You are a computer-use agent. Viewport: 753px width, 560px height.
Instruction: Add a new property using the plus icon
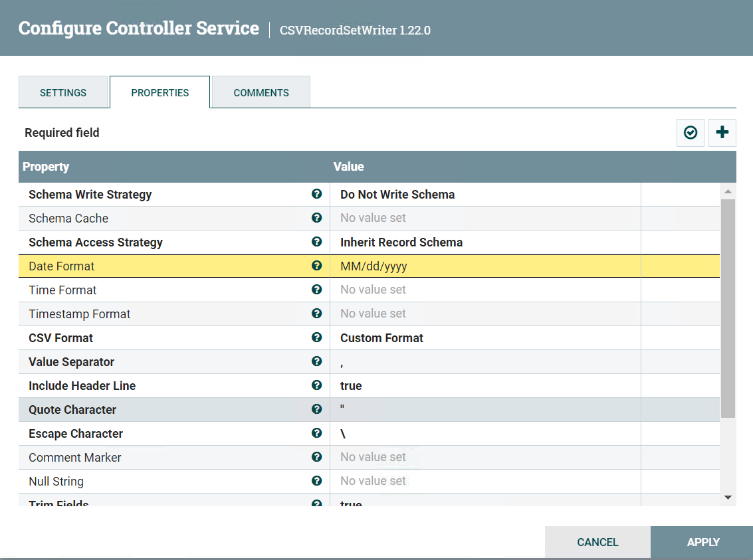(722, 132)
